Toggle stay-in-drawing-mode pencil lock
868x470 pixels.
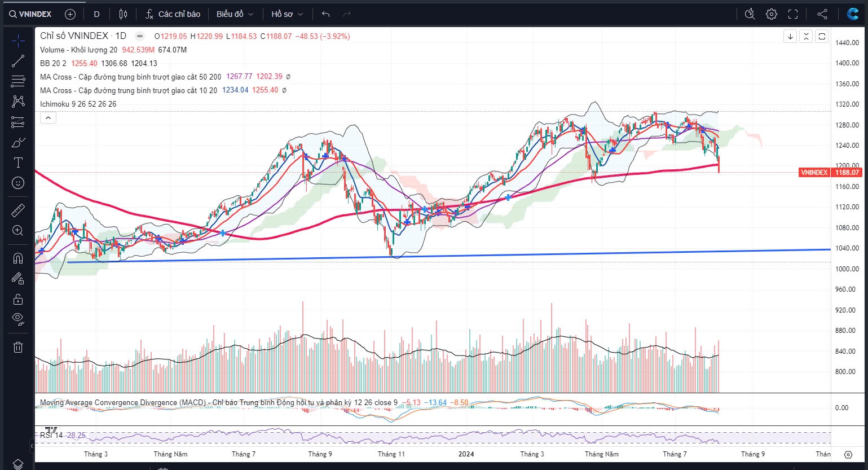[18, 278]
